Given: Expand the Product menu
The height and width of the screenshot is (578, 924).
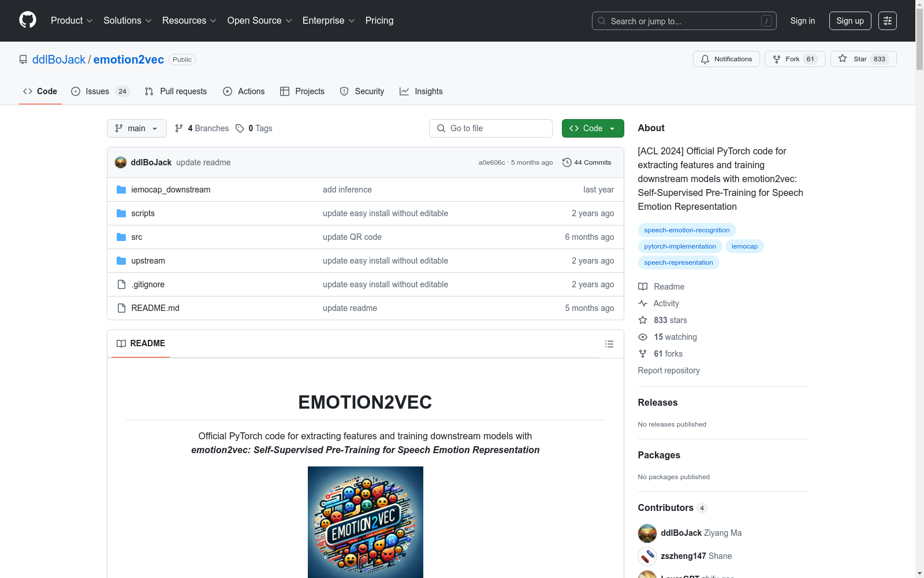Looking at the screenshot, I should pyautogui.click(x=72, y=21).
